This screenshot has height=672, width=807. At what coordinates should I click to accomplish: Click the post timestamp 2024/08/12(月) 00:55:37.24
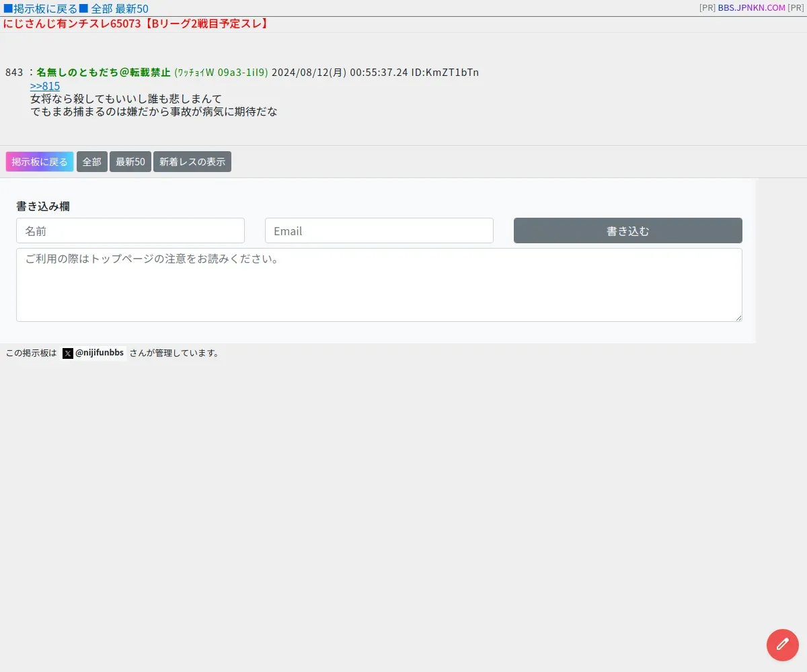(x=340, y=73)
